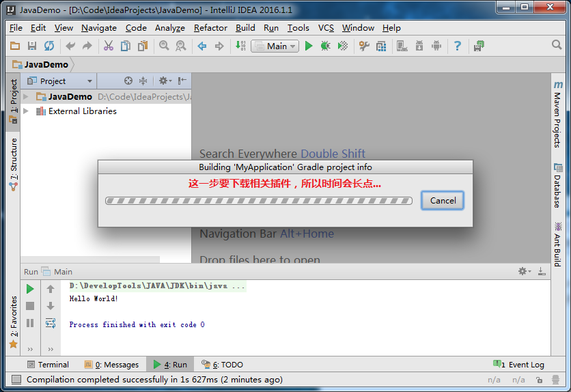Click the Collapse All icon in Project panel
571x392 pixels.
[143, 81]
